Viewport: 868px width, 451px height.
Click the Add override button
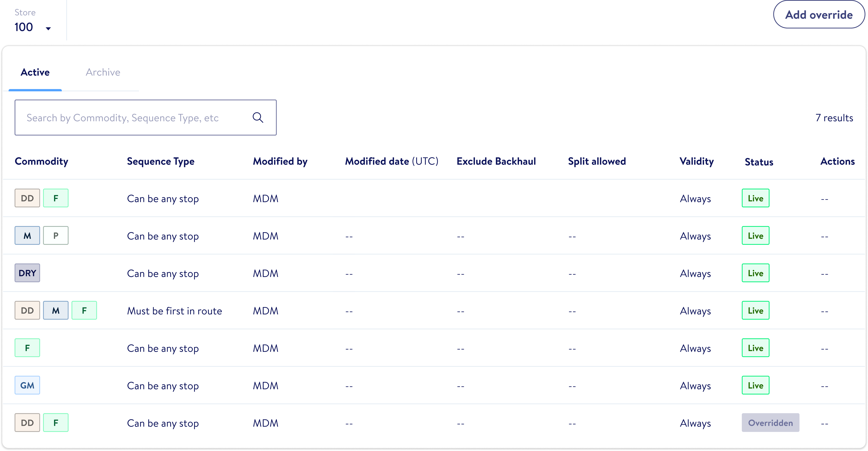coord(819,15)
